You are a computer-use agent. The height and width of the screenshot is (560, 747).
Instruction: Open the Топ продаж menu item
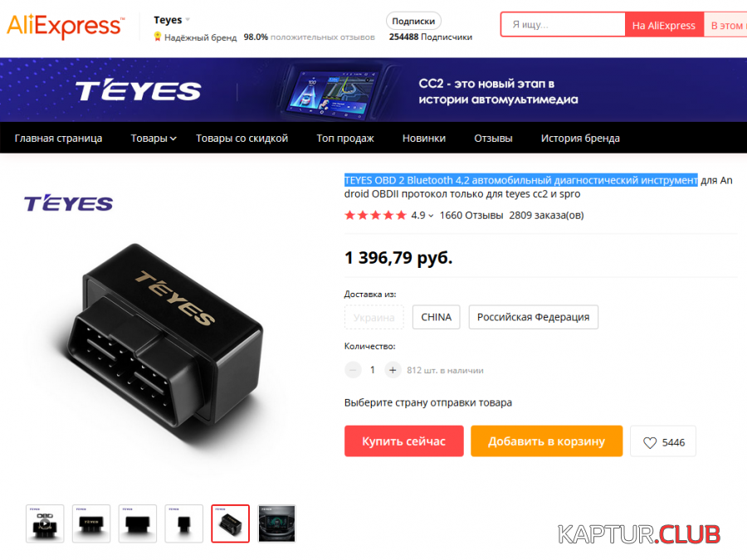(345, 138)
